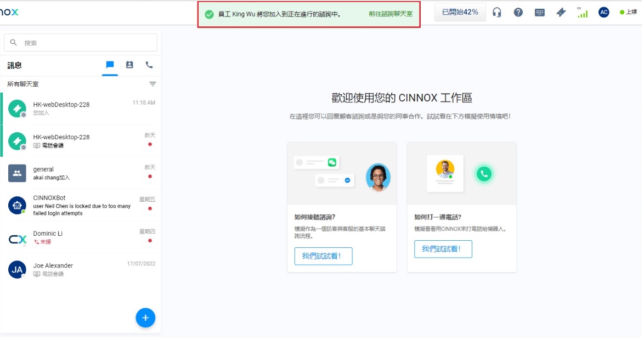Click the Dominic Li CX avatar
This screenshot has height=340, width=644.
pyautogui.click(x=17, y=240)
